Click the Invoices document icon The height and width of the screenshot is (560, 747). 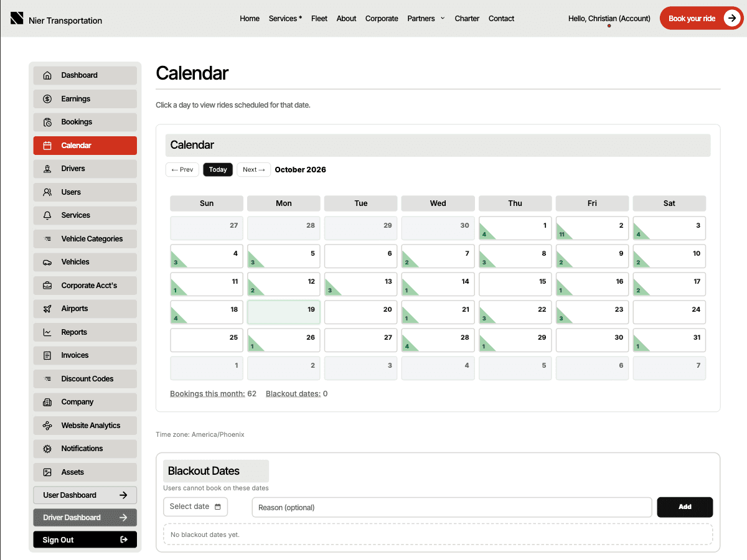pyautogui.click(x=47, y=355)
